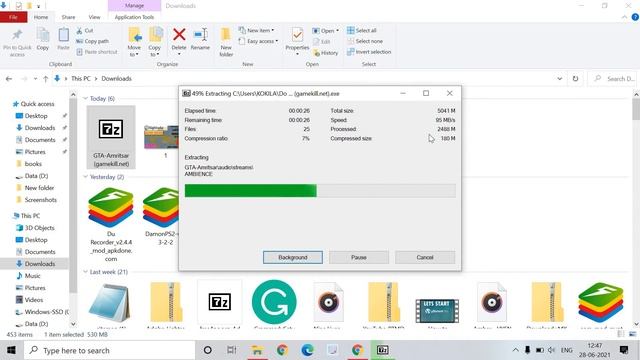Open Application Tools ribbon tab
Viewport: 640px width, 360px height.
(x=134, y=17)
